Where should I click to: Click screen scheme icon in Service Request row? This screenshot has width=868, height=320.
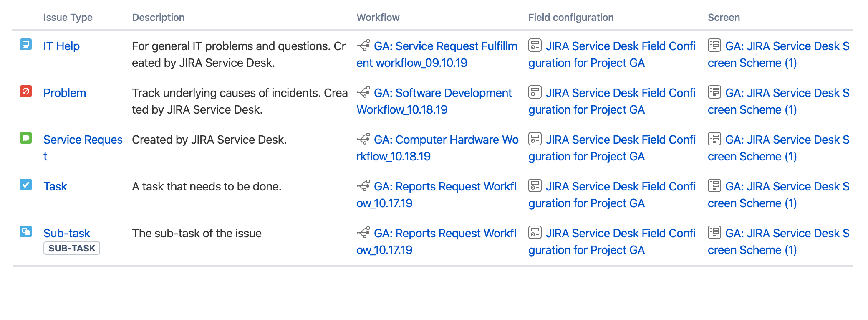pyautogui.click(x=714, y=139)
